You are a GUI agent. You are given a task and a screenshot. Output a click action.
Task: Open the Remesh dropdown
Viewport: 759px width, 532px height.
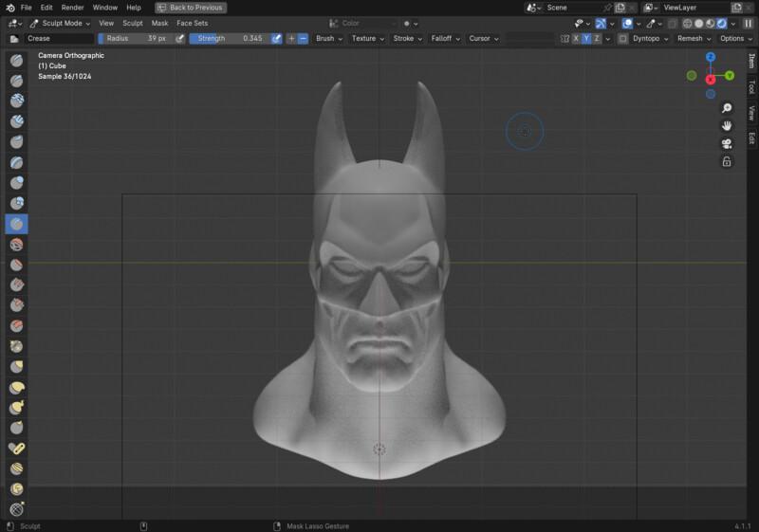694,39
